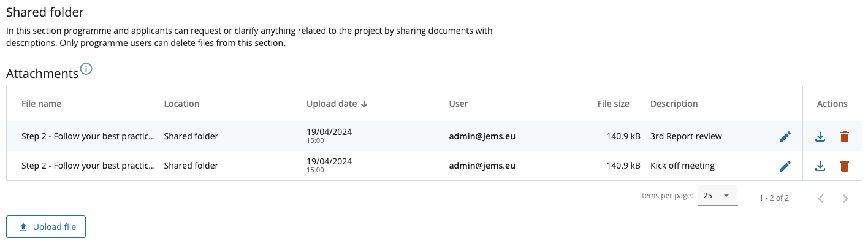
Task: Select the file name in 3rd Report review row
Action: (x=88, y=136)
